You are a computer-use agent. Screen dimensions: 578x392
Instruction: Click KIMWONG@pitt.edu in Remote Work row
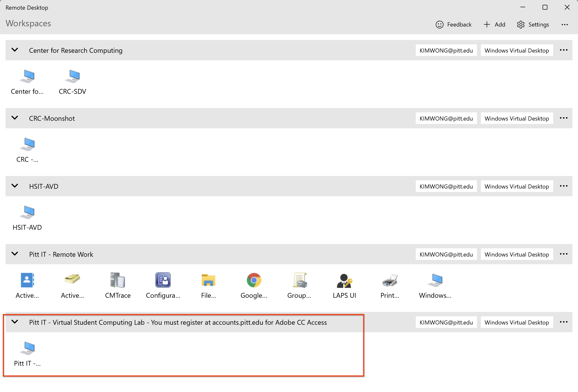coord(446,254)
